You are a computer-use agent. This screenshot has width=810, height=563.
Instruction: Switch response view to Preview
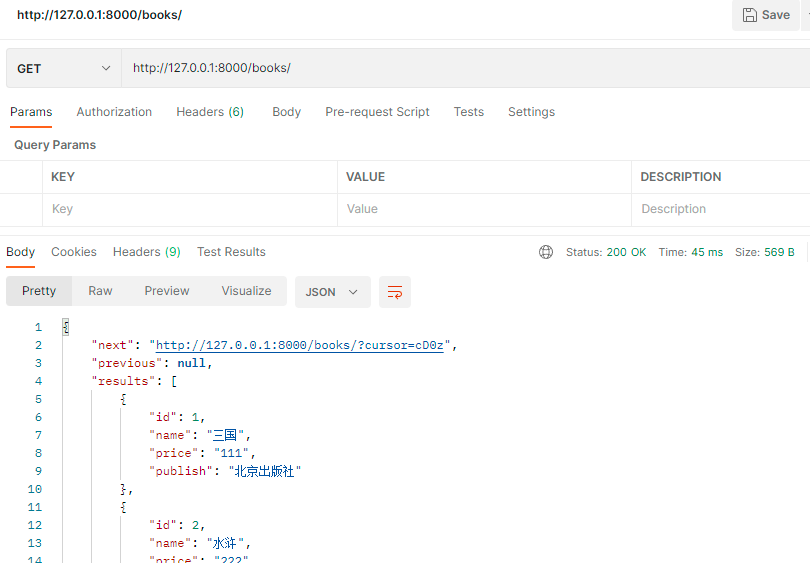167,291
